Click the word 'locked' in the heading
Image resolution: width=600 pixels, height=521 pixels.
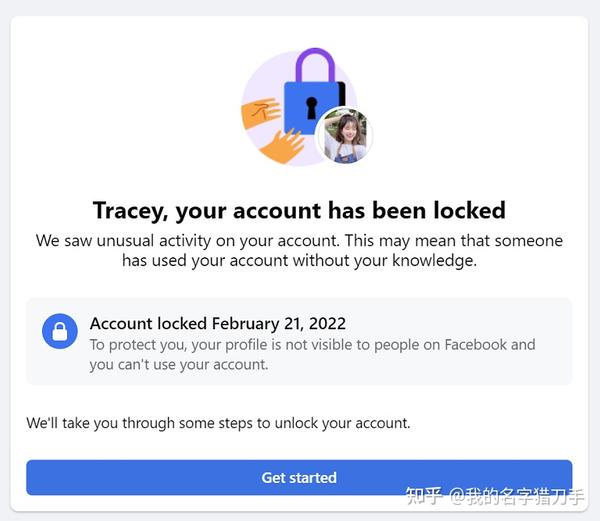pos(470,210)
